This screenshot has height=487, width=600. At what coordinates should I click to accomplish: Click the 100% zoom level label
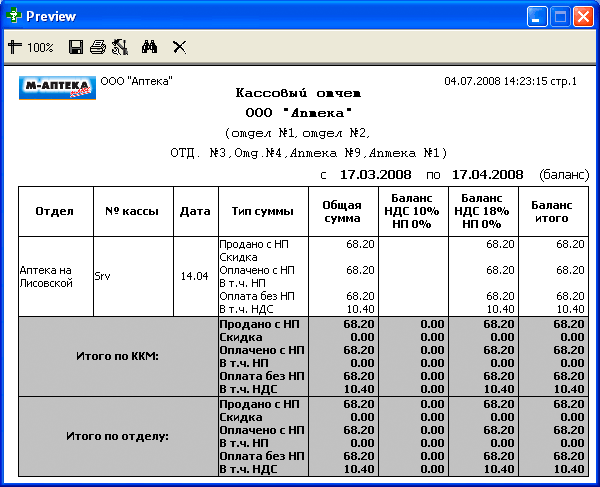coord(40,47)
